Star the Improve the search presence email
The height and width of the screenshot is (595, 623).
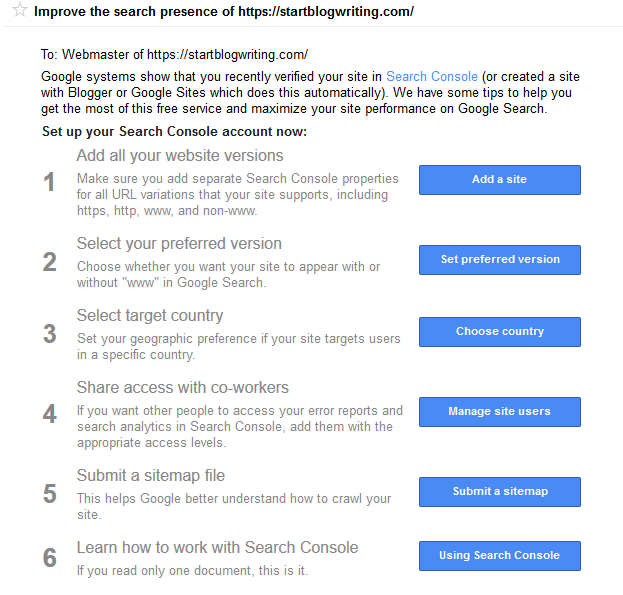point(19,10)
